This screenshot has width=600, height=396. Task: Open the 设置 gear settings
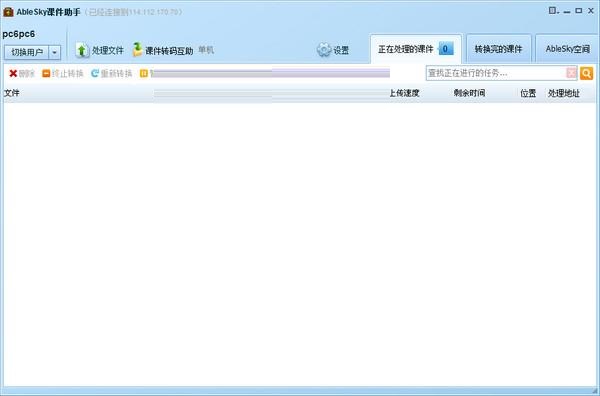click(333, 50)
